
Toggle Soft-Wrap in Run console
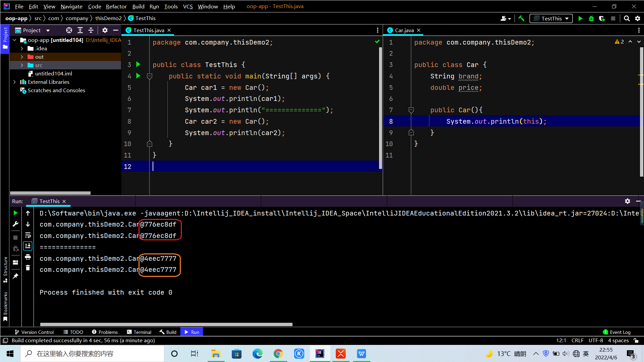28,235
